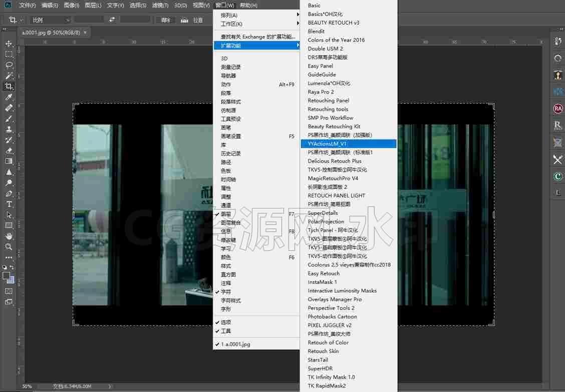Screen dimensions: 565x392
Task: Pick the Magic Wand tool
Action: [x=9, y=76]
